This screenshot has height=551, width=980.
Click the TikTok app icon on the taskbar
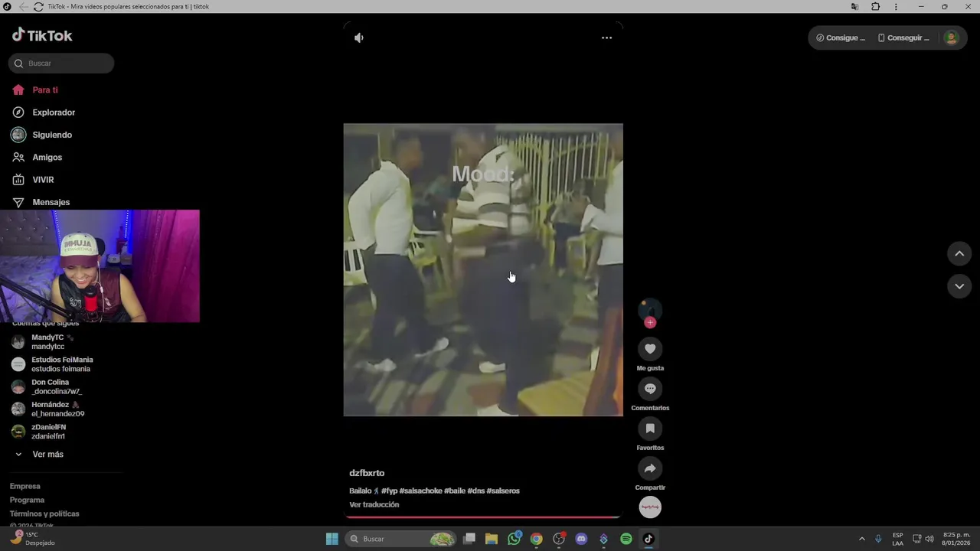(x=648, y=539)
